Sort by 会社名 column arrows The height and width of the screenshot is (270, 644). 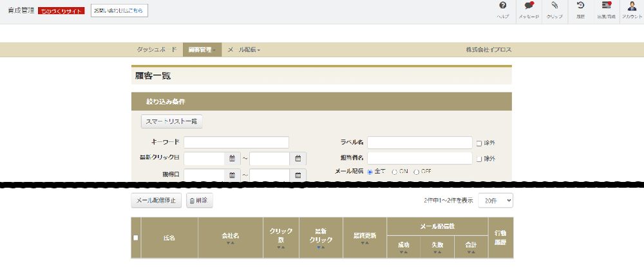[x=231, y=243]
